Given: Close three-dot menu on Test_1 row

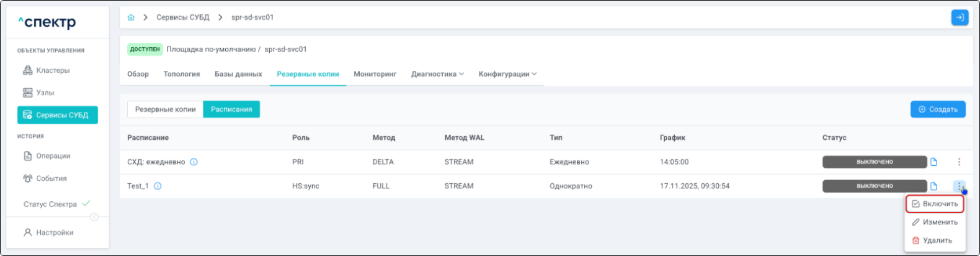Looking at the screenshot, I should click(959, 186).
